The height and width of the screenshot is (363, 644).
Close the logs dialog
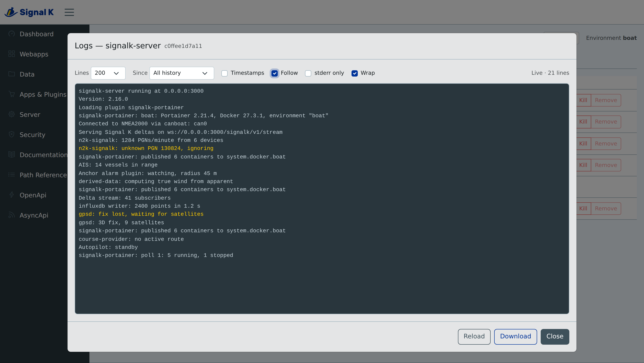tap(555, 337)
